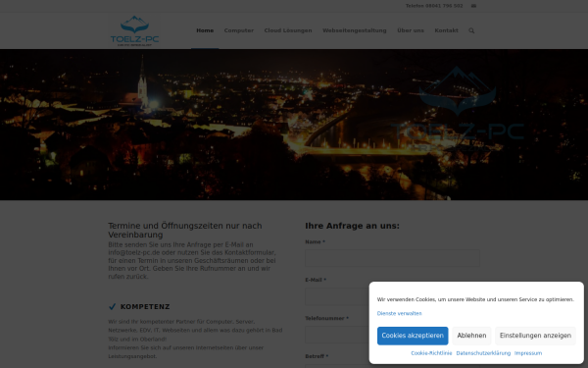Viewport: 588px width, 368px height.
Task: Click the TOELZ-PC logo in header
Action: coord(134,30)
